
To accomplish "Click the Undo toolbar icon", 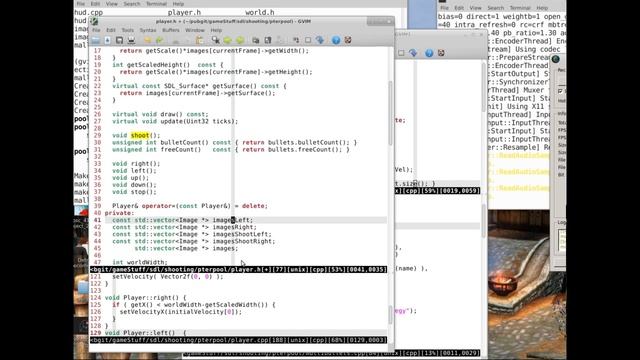I will click(148, 40).
